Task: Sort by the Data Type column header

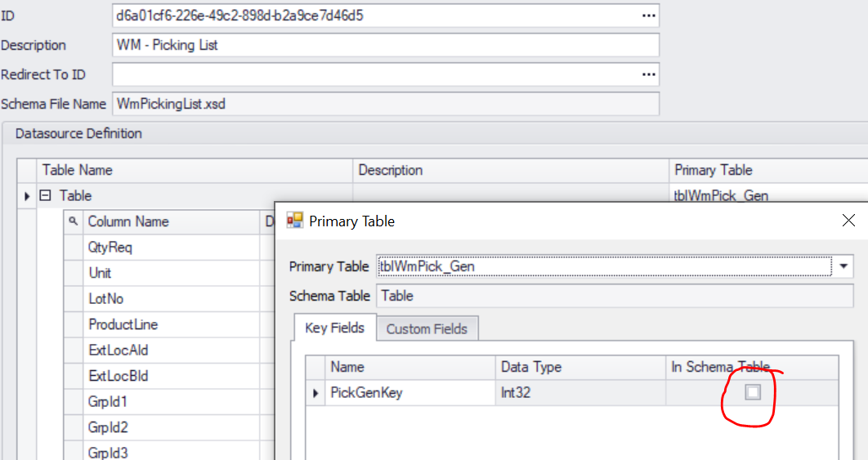Action: (579, 367)
